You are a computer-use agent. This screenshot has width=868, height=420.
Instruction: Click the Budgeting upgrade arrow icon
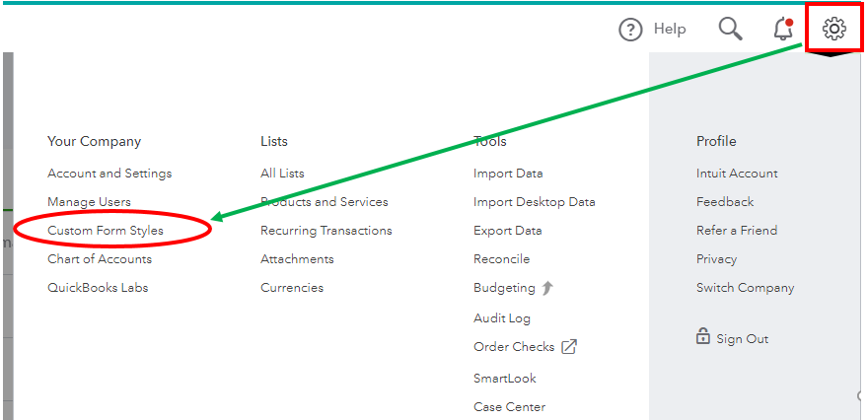pos(547,288)
